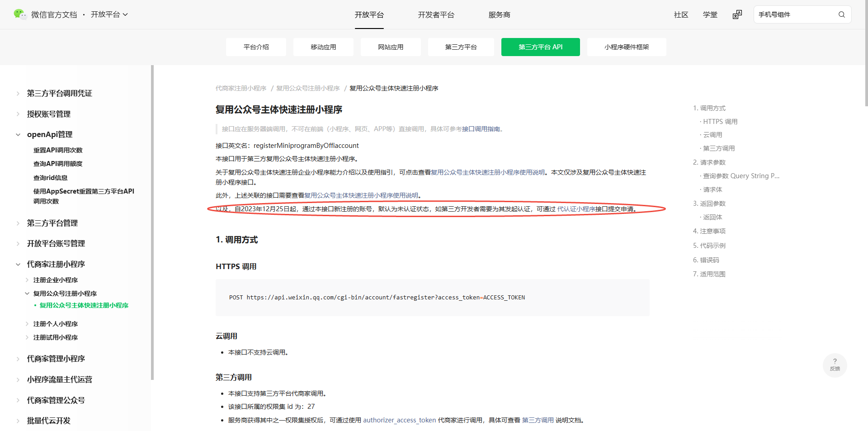Jump to 请求体 in outline

pos(712,189)
